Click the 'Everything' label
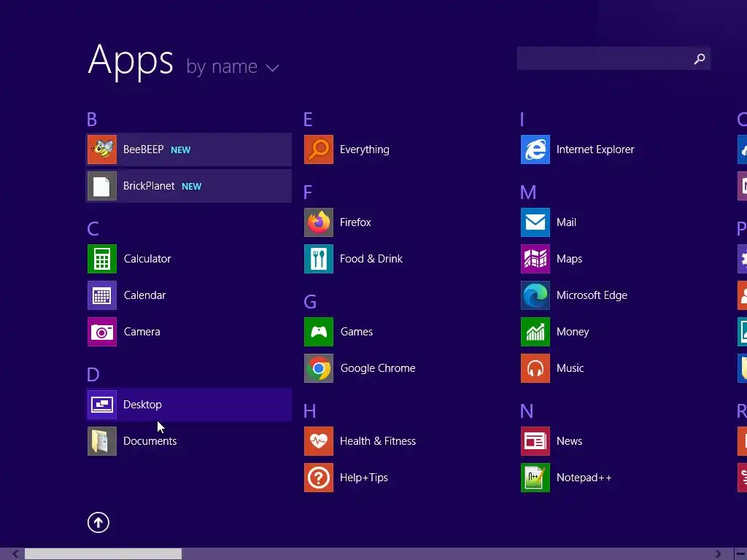The height and width of the screenshot is (560, 747). [x=365, y=150]
